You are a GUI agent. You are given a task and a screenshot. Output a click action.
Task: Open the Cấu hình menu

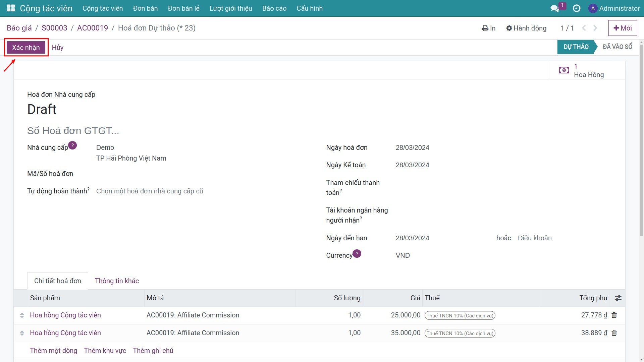click(310, 8)
